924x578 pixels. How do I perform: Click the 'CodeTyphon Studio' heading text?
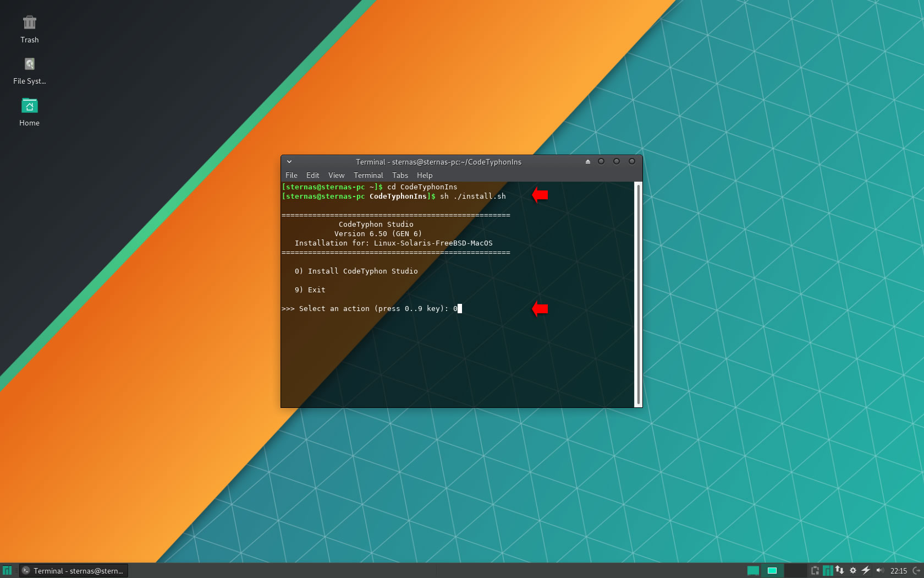click(376, 225)
